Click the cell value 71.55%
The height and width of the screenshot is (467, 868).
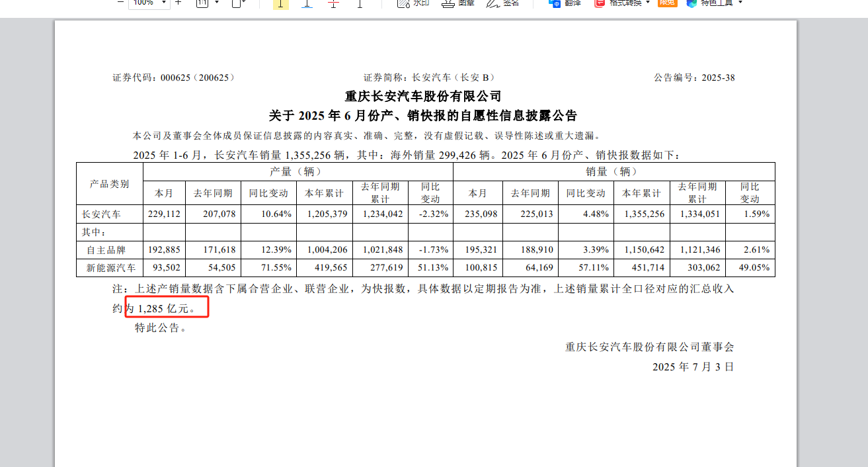[276, 268]
